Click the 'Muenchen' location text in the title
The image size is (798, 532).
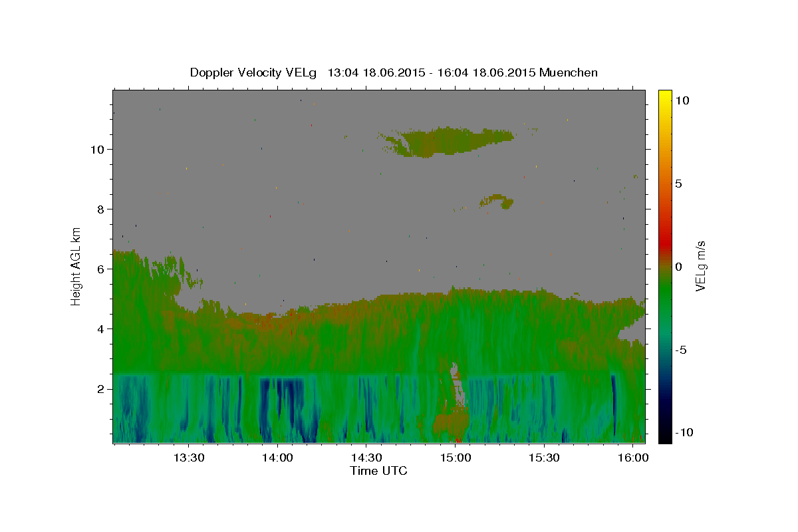569,72
